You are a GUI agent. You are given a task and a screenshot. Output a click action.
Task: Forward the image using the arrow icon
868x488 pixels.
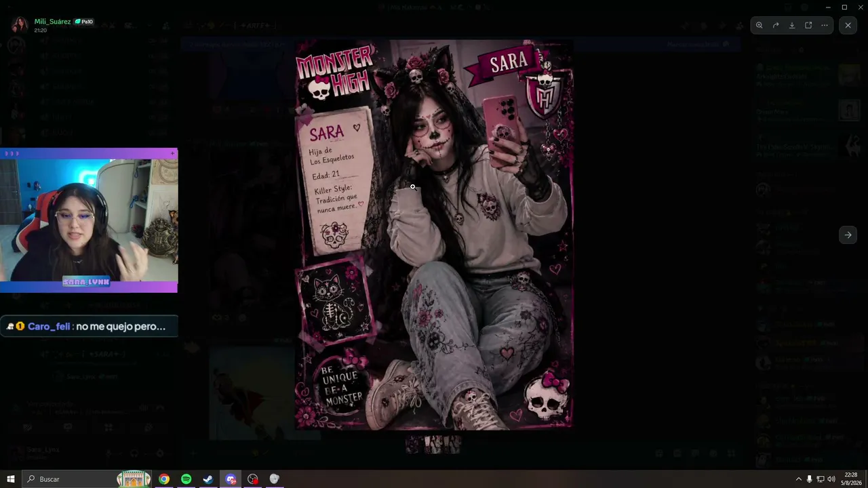[776, 25]
